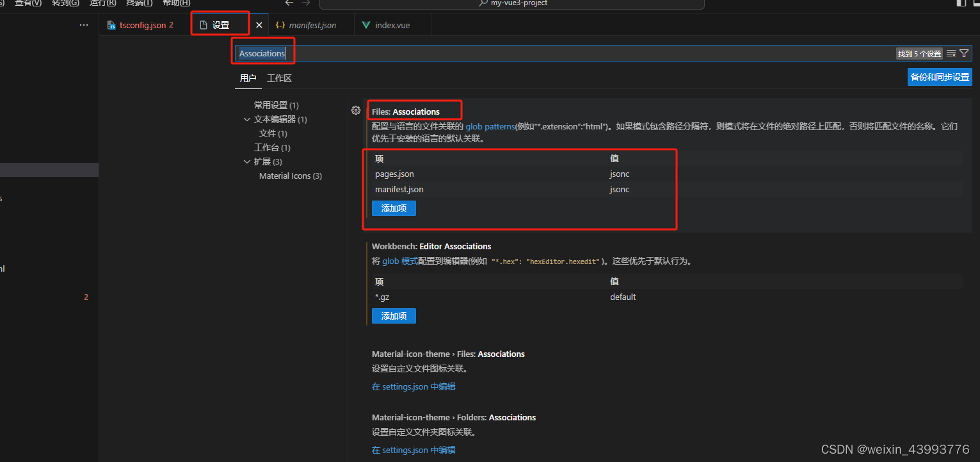Image resolution: width=980 pixels, height=462 pixels.
Task: Select Material Icons in settings tree
Action: point(291,176)
